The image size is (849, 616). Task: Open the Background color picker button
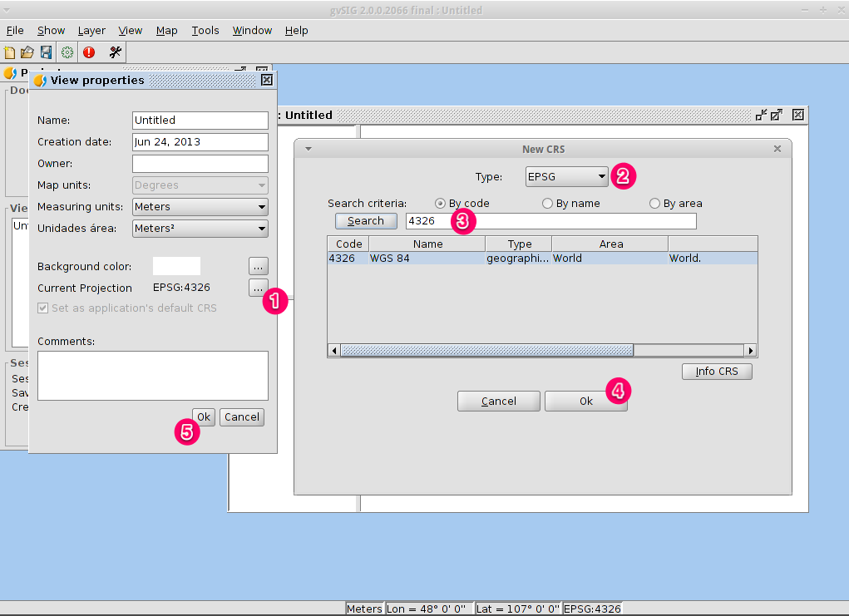coord(259,266)
